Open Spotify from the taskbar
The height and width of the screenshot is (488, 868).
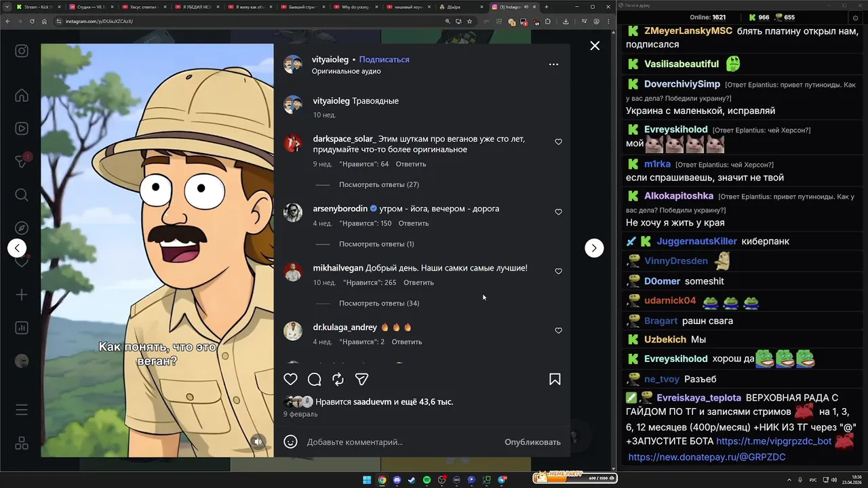pos(427,480)
